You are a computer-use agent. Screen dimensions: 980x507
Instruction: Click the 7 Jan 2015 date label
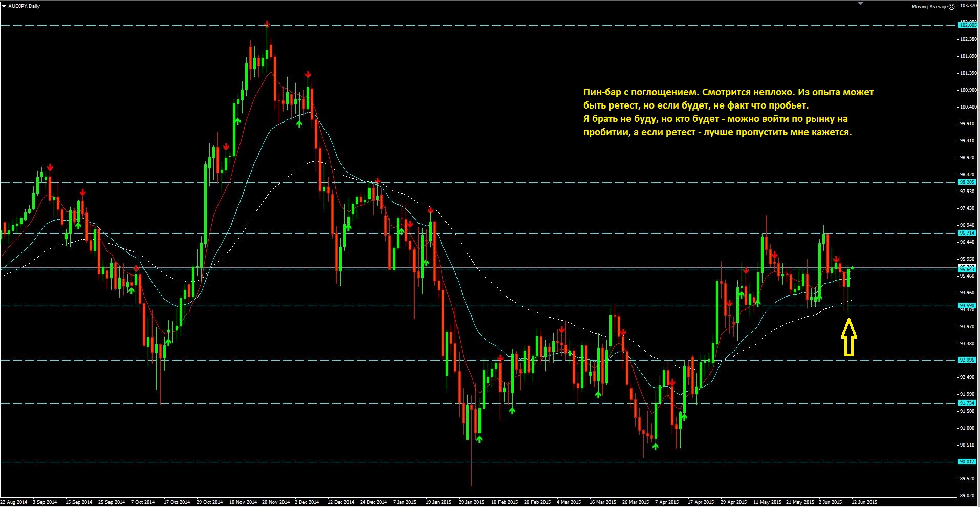click(405, 502)
